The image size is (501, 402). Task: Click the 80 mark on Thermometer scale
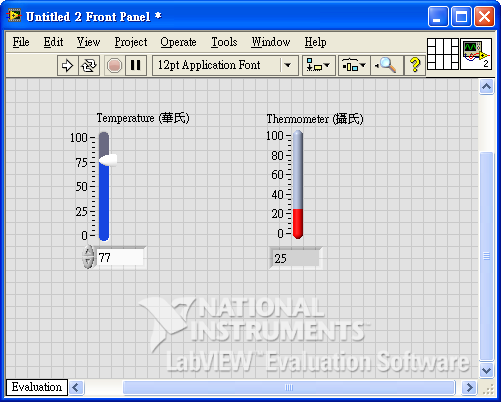pyautogui.click(x=277, y=155)
